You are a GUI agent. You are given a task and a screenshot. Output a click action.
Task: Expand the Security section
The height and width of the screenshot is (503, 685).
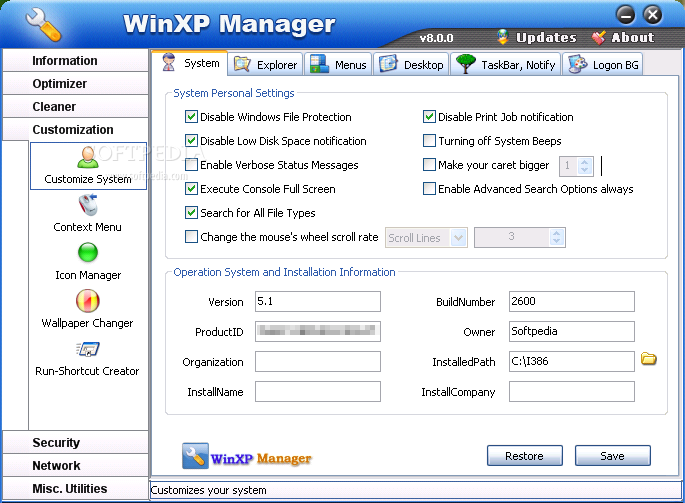(75, 442)
